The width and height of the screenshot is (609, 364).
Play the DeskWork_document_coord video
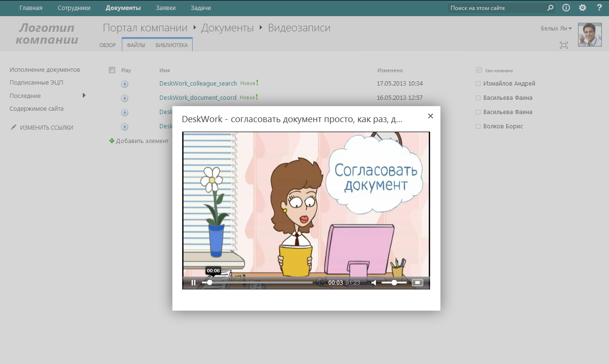(125, 98)
